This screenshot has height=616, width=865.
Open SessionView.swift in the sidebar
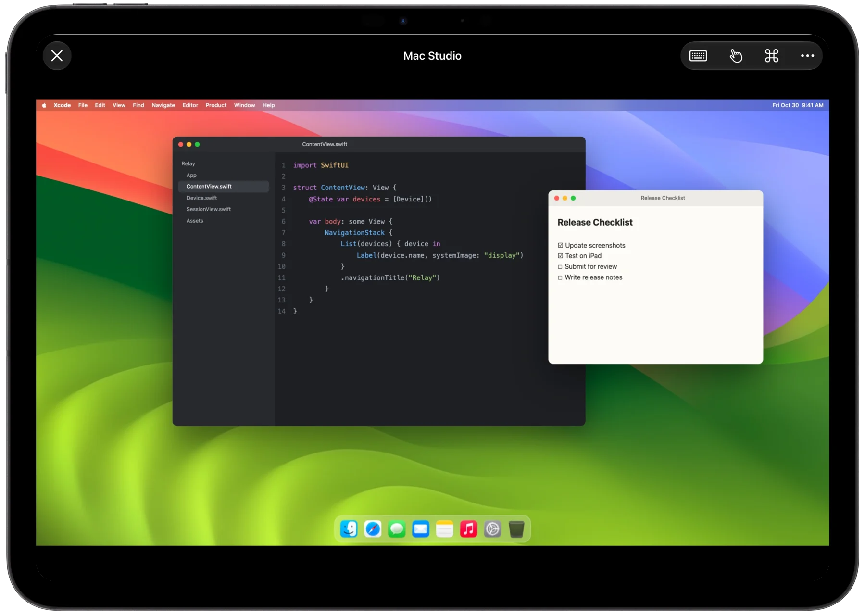(209, 209)
